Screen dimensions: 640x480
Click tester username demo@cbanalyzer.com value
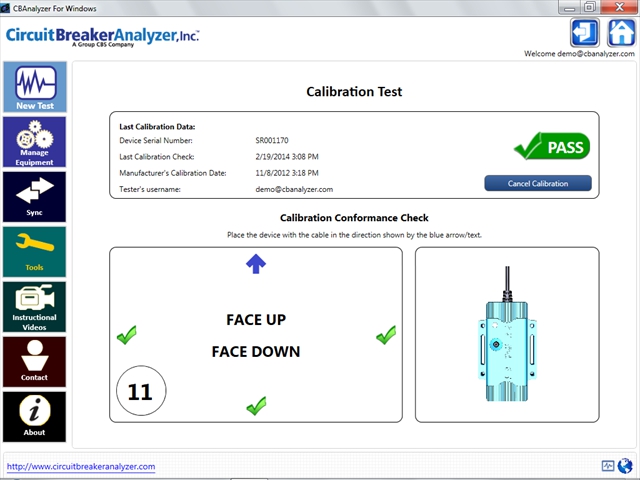click(294, 189)
